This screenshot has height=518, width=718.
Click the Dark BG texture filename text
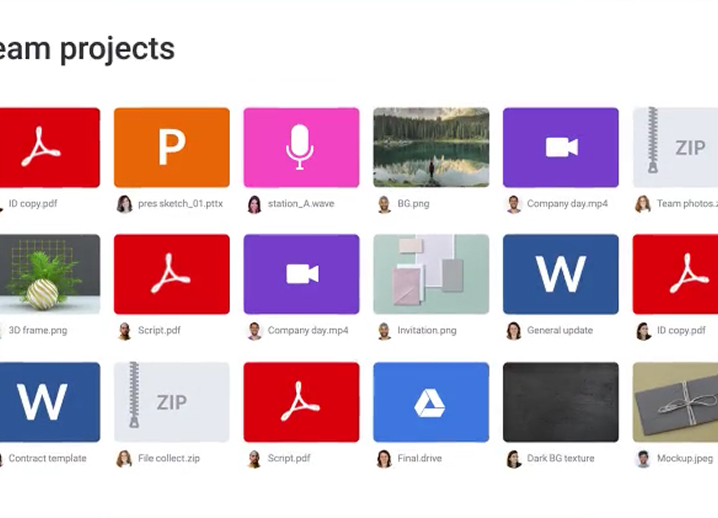(560, 459)
